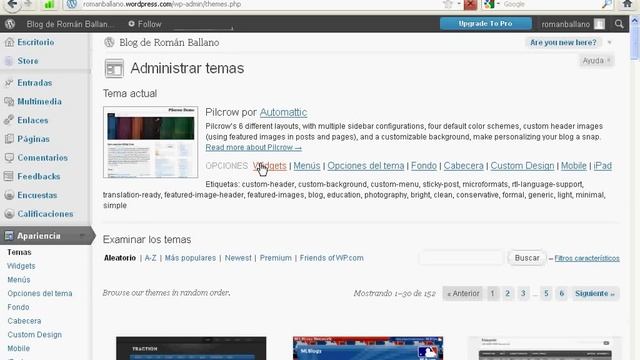Screen dimensions: 640x360
Task: Click the browser address bar
Action: click(x=253, y=4)
